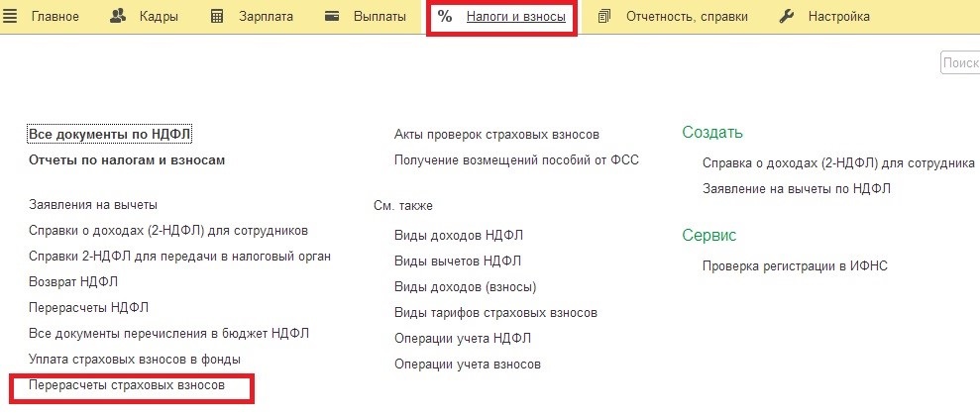Open Отчеты по налогам и взносам
This screenshot has width=980, height=418.
coord(127,159)
